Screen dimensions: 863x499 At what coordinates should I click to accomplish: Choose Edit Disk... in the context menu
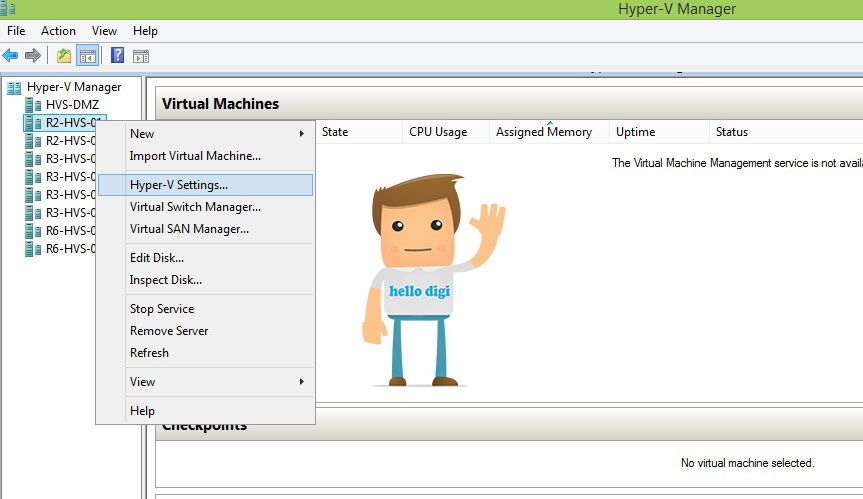point(205,257)
